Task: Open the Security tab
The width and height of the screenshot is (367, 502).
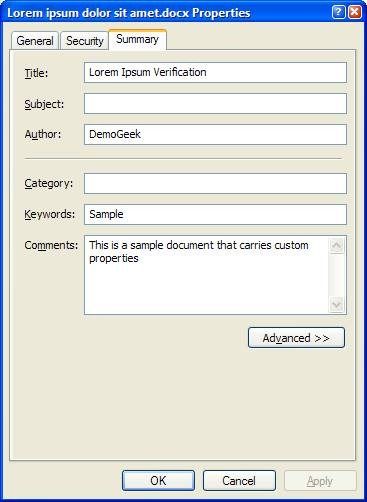Action: (x=85, y=41)
